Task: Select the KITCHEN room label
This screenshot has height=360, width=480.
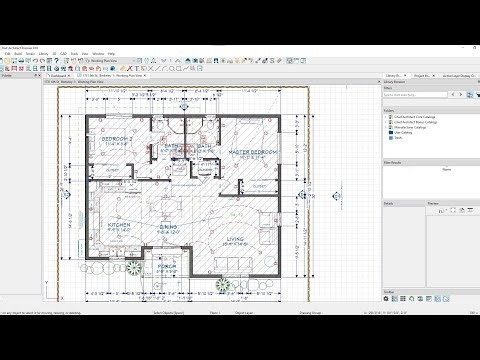Action: click(119, 225)
